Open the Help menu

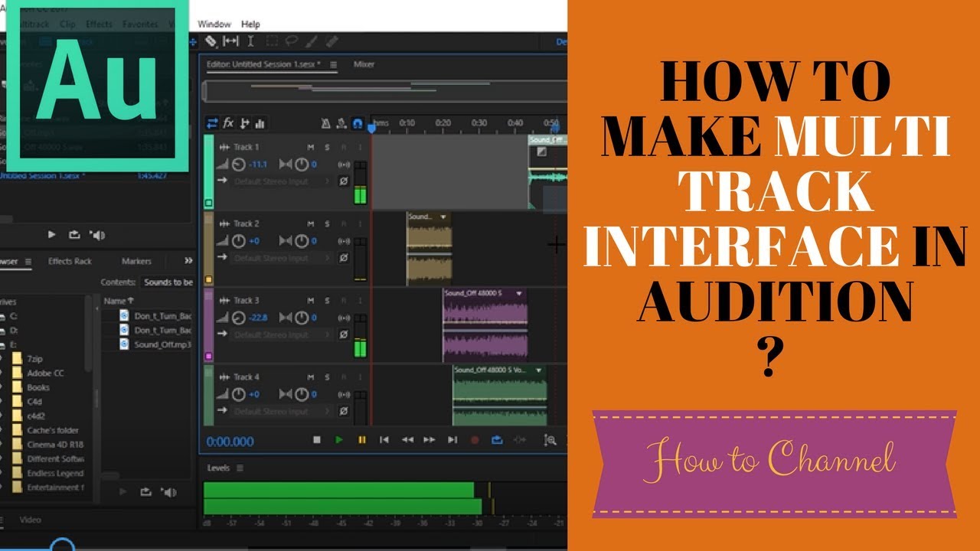[x=250, y=24]
